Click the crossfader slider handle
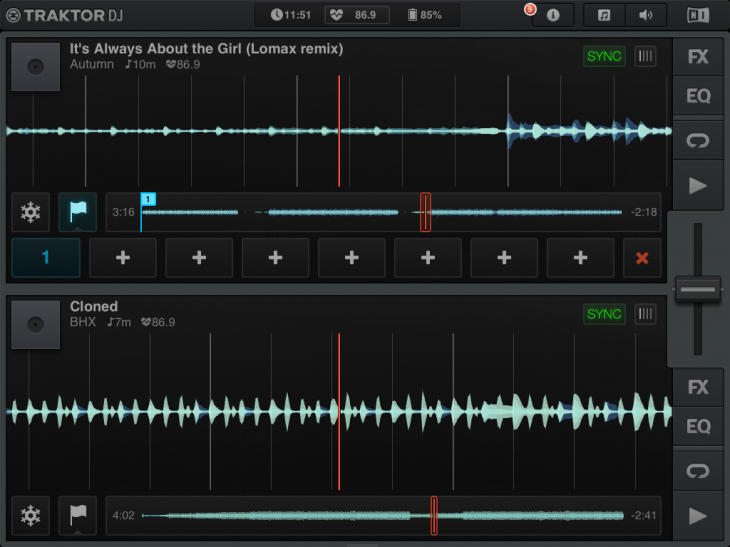 698,289
